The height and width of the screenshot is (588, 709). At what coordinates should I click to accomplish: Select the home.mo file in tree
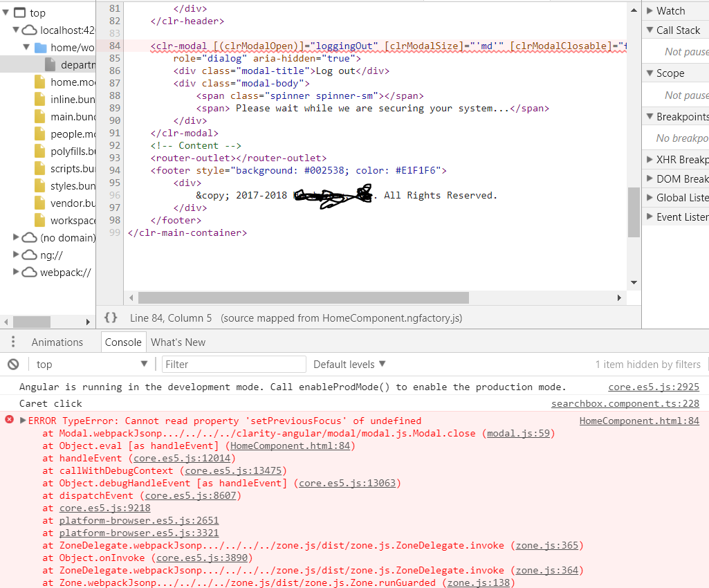pos(66,82)
